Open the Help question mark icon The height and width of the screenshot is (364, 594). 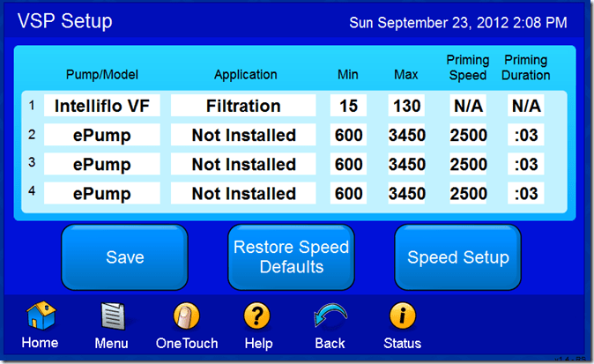(257, 317)
